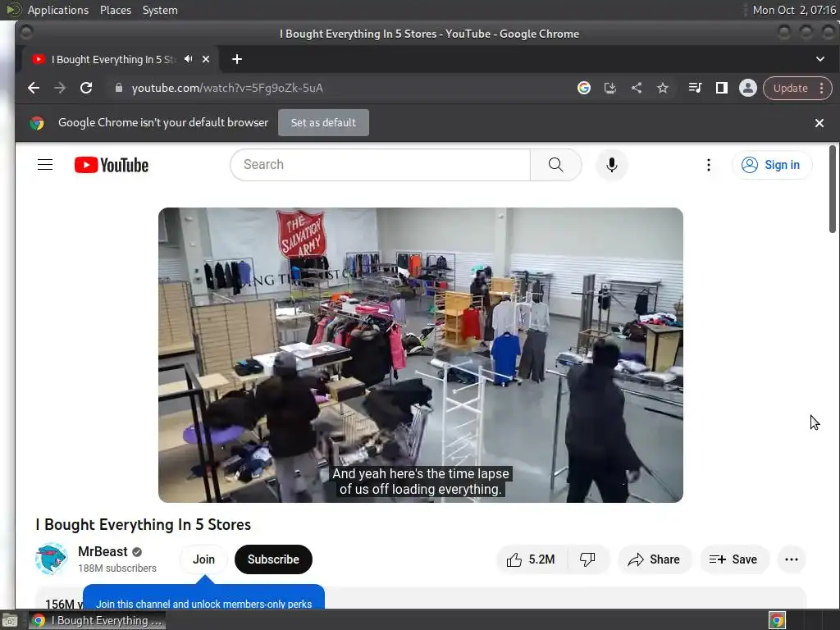Expand the tab search chevron
Screen dimensions: 840x630
tap(819, 59)
